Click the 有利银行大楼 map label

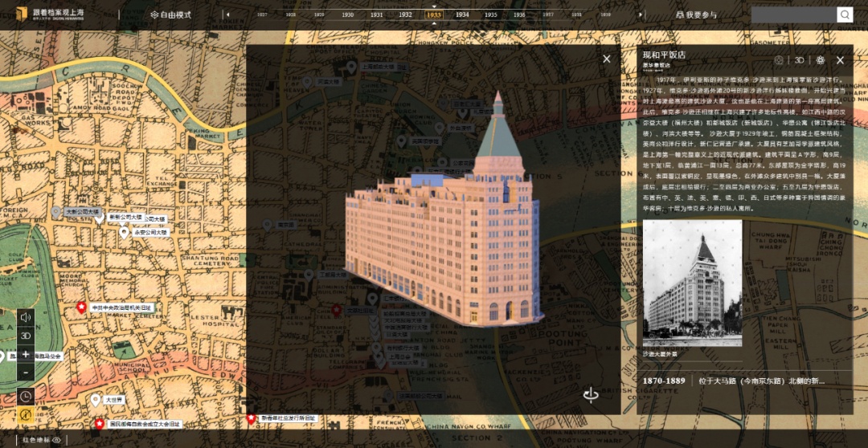[x=403, y=348]
